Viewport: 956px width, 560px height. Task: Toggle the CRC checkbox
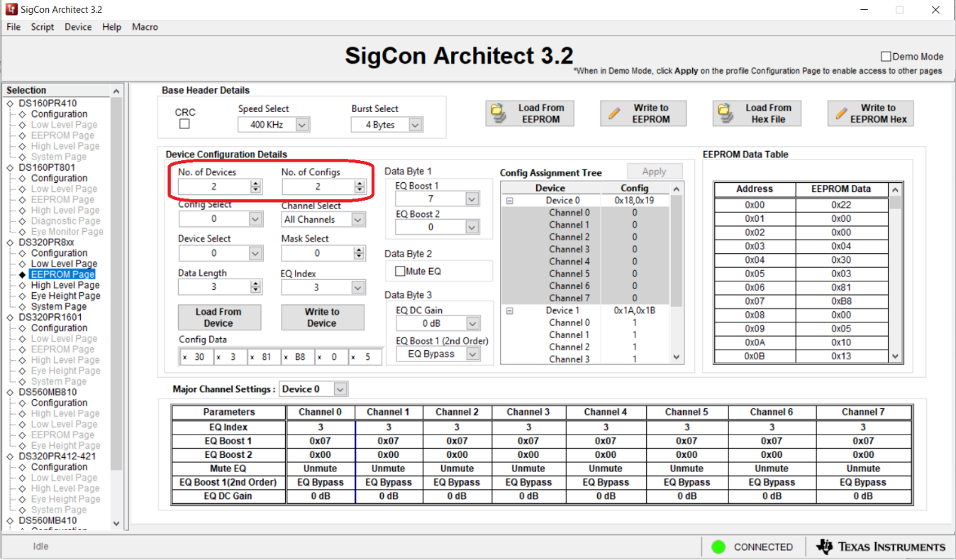pyautogui.click(x=184, y=124)
